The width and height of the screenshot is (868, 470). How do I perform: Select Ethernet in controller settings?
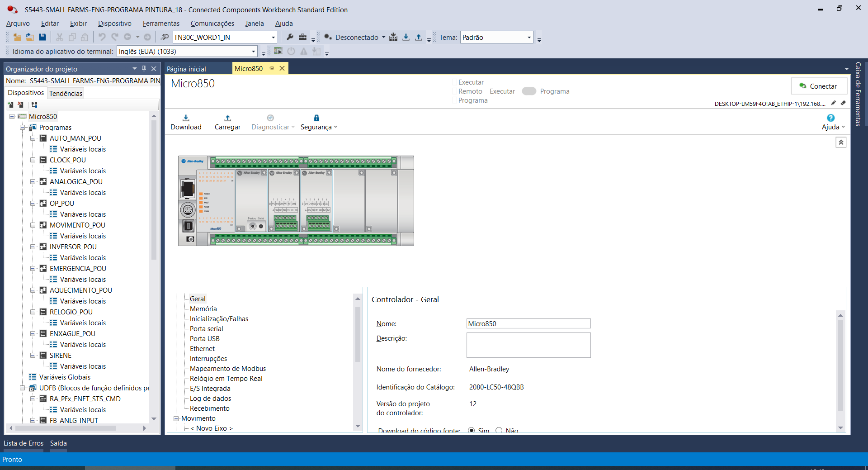coord(202,349)
